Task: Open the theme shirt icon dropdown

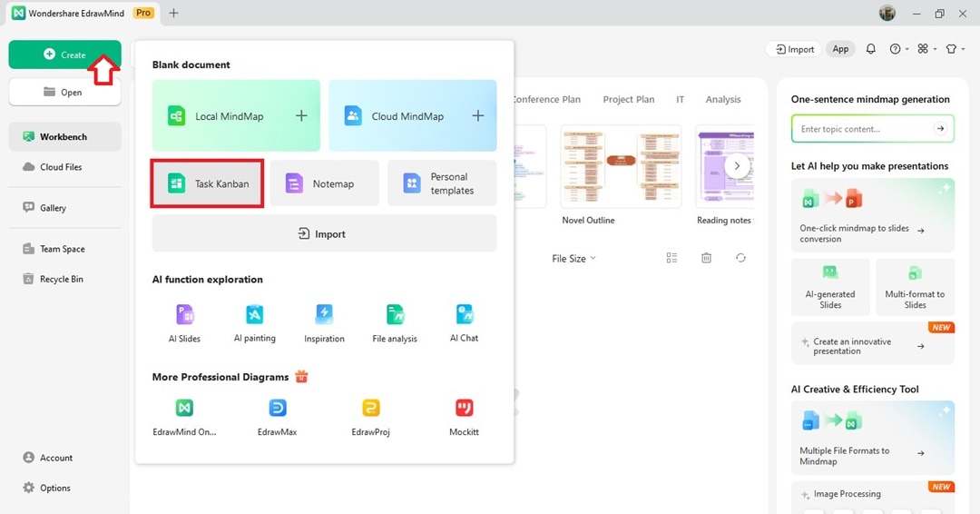Action: pyautogui.click(x=955, y=49)
